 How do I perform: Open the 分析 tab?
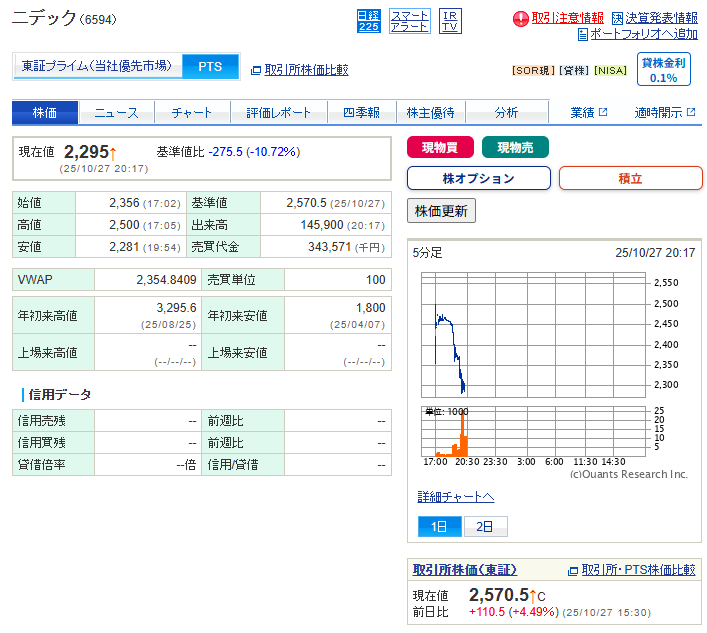tap(506, 112)
